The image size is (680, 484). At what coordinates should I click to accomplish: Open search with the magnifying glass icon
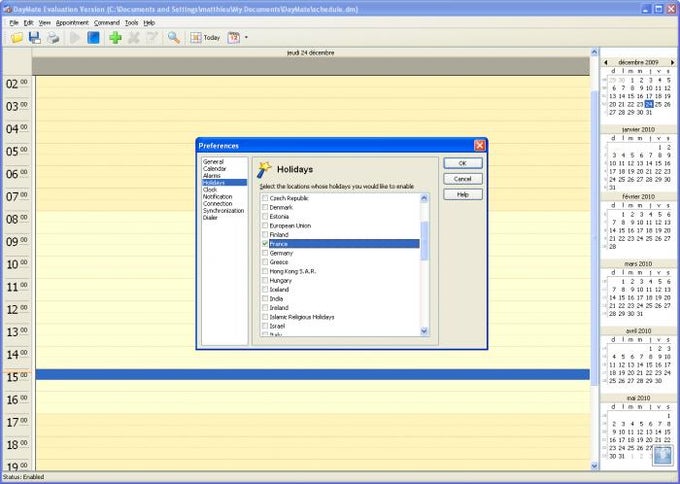pos(174,38)
